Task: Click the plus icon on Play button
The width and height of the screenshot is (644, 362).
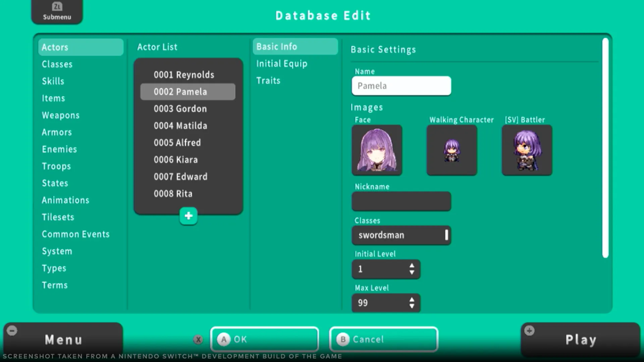Action: (x=529, y=331)
